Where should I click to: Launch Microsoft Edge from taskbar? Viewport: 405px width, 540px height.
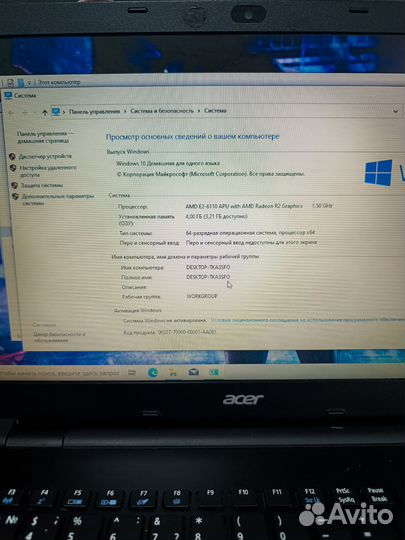pyautogui.click(x=153, y=373)
